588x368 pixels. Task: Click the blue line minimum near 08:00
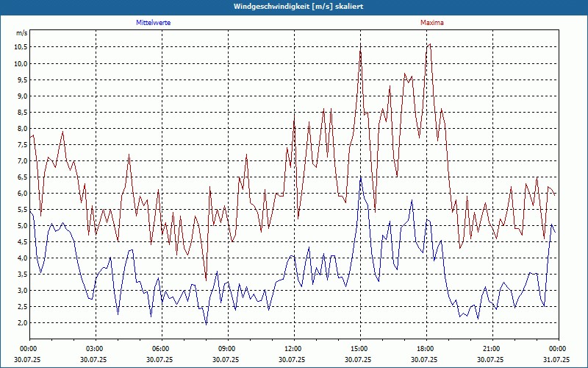[207, 324]
